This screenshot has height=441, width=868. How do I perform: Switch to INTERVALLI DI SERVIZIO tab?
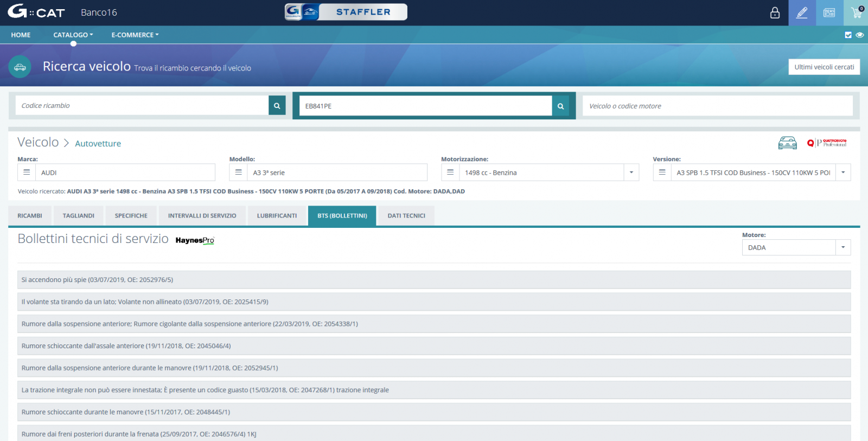[202, 216]
